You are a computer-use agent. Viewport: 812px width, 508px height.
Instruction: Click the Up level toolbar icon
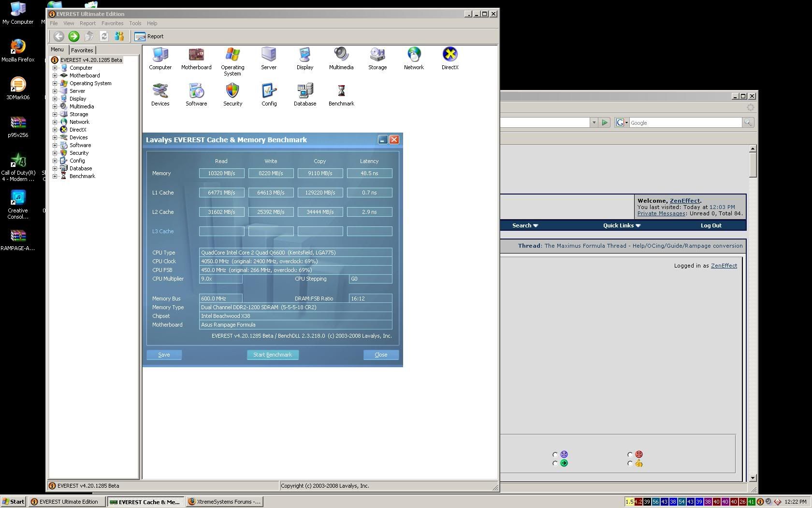coord(89,36)
